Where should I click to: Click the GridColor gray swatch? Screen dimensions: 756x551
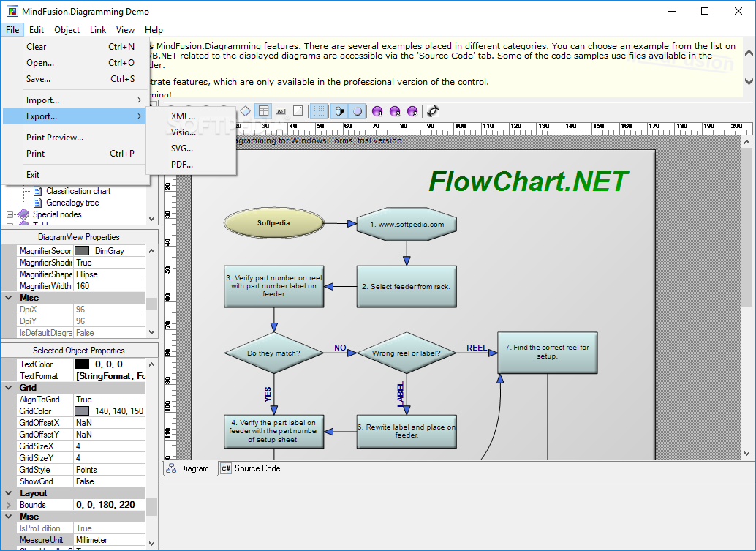(82, 411)
